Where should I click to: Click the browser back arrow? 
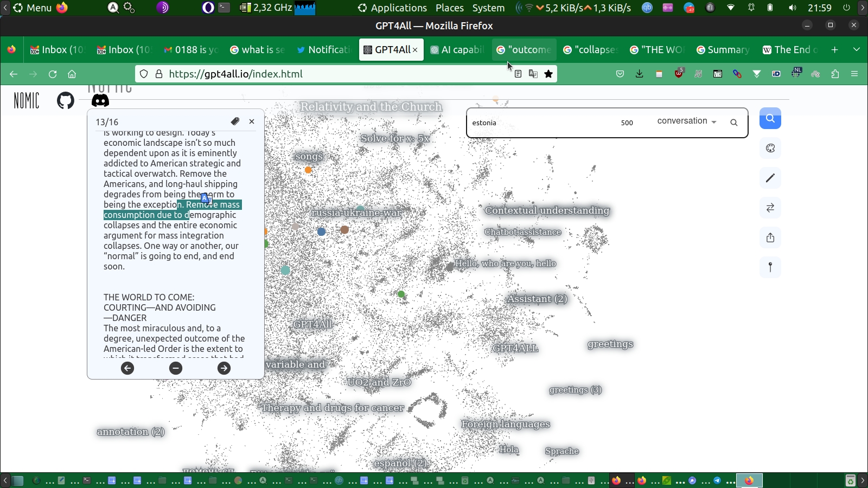(x=14, y=74)
